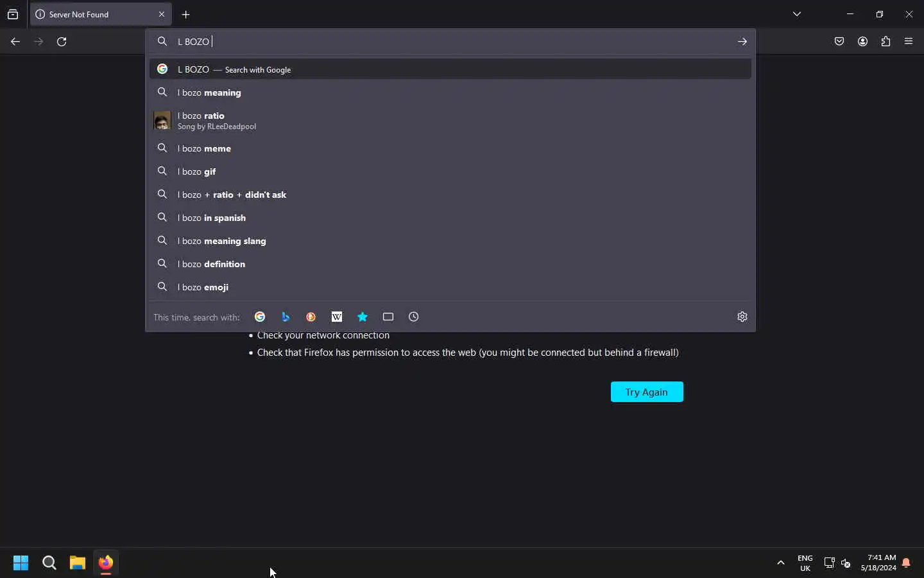Search this time with DuckDuckGo icon
This screenshot has width=924, height=578.
311,317
